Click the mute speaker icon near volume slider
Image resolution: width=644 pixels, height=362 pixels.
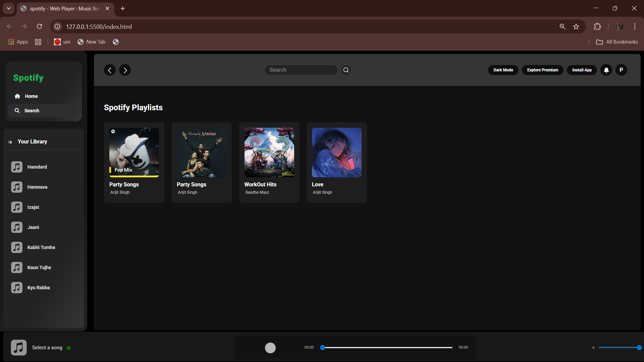594,348
